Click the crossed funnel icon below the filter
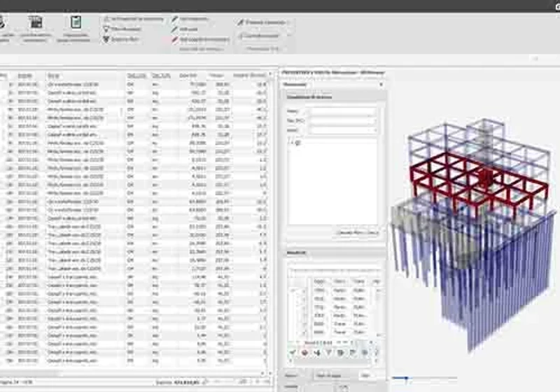Viewport: 560px width, 392px height. click(x=106, y=39)
